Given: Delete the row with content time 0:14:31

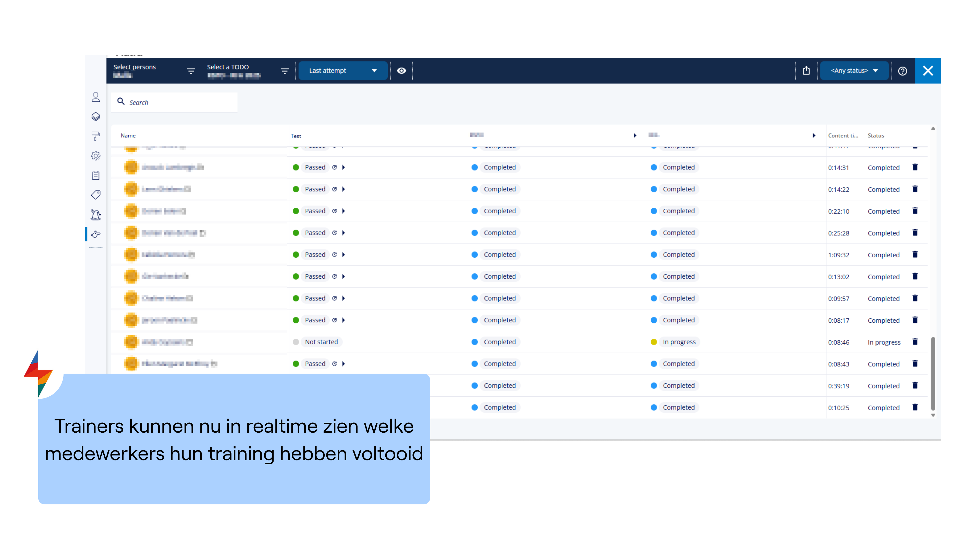Looking at the screenshot, I should pos(915,167).
